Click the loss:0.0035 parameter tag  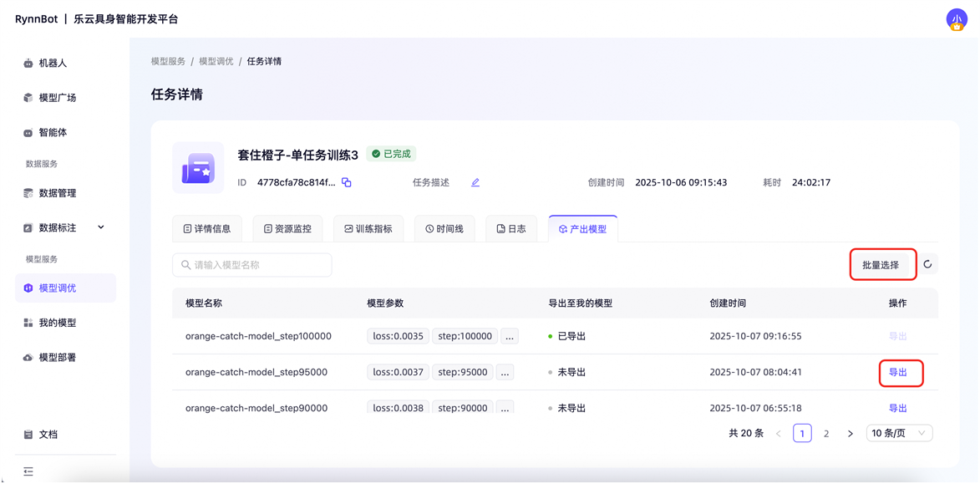pos(399,336)
